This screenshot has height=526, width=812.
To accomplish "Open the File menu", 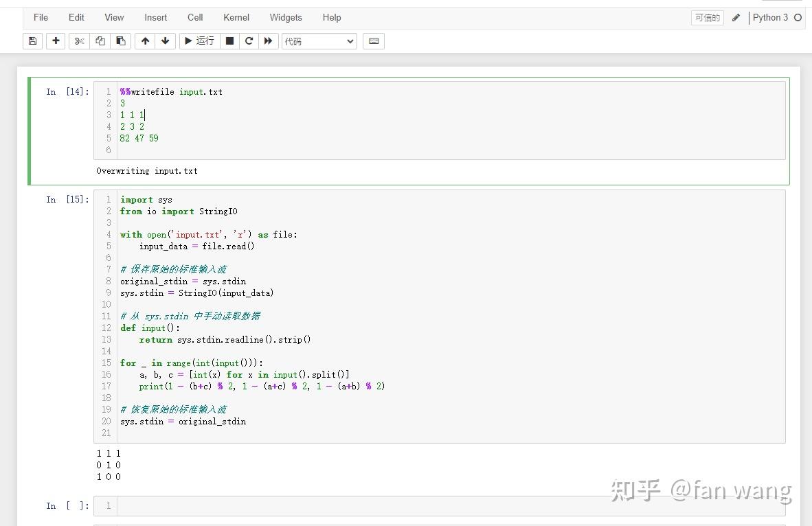I will coord(41,17).
